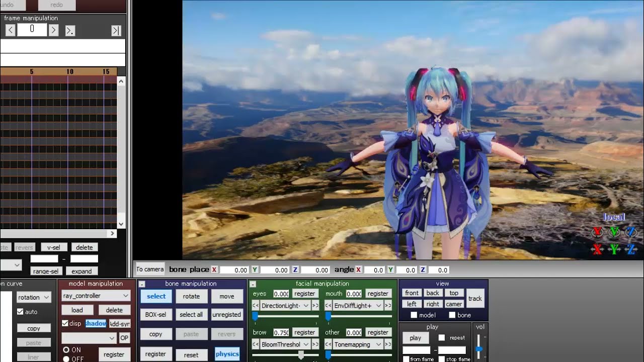Image resolution: width=644 pixels, height=362 pixels.
Task: Previous mouth morph arrow button
Action: coord(328,305)
